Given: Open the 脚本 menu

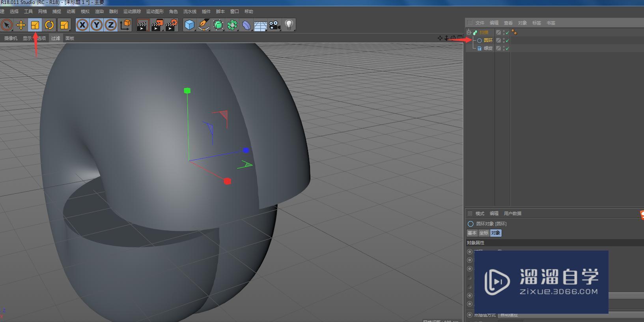Looking at the screenshot, I should 220,11.
